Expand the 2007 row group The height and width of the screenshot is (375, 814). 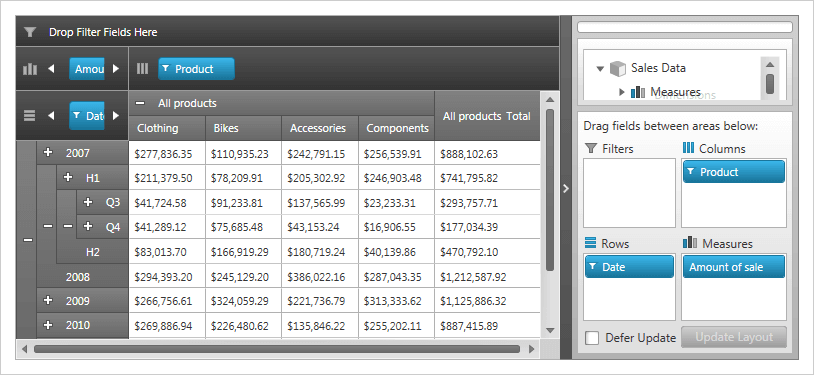click(48, 152)
